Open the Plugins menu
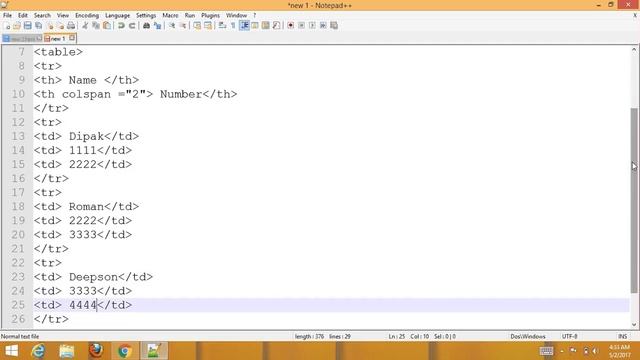Image resolution: width=640 pixels, height=360 pixels. click(x=211, y=16)
